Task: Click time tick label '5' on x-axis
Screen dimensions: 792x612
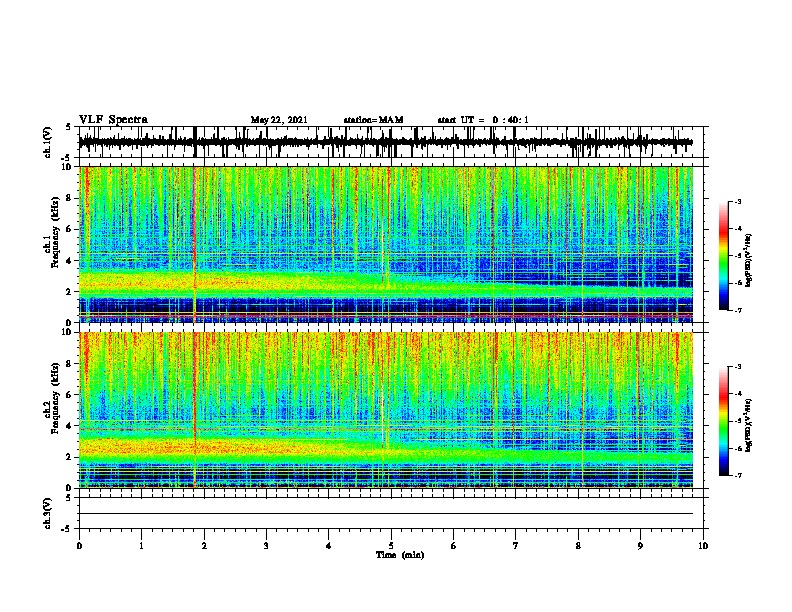Action: click(391, 546)
